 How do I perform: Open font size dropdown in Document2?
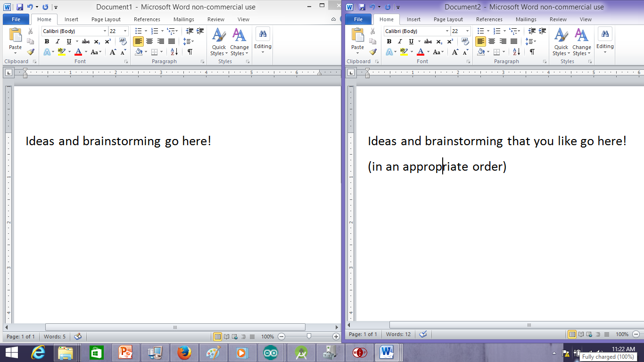tap(467, 31)
